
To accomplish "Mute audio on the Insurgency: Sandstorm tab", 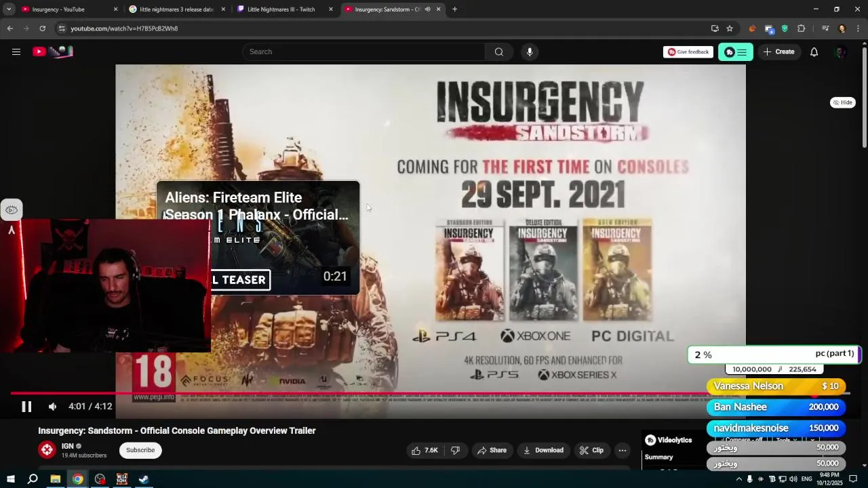I will pos(427,9).
